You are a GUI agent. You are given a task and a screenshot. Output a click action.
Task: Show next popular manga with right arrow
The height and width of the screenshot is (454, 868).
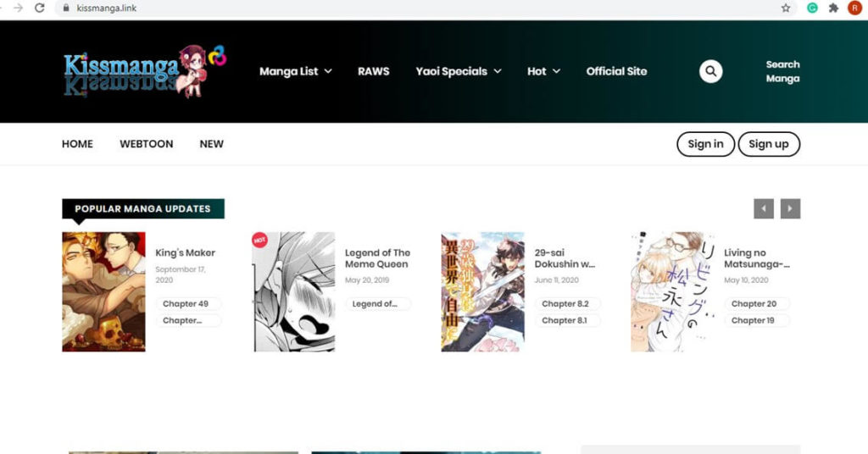click(790, 208)
